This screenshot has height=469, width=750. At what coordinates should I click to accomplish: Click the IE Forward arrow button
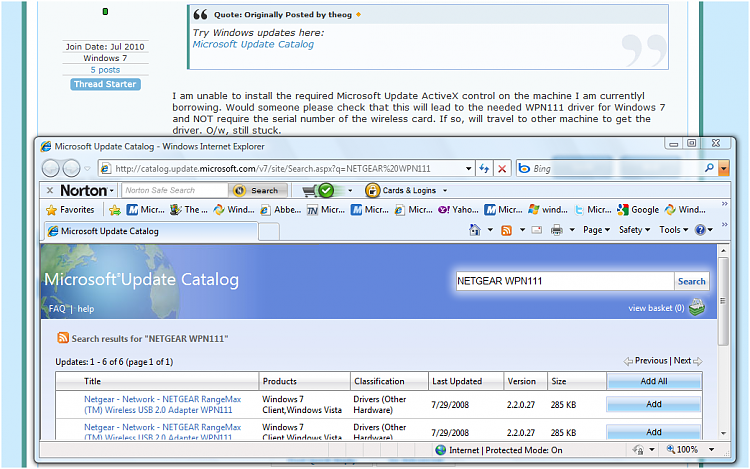coord(71,168)
